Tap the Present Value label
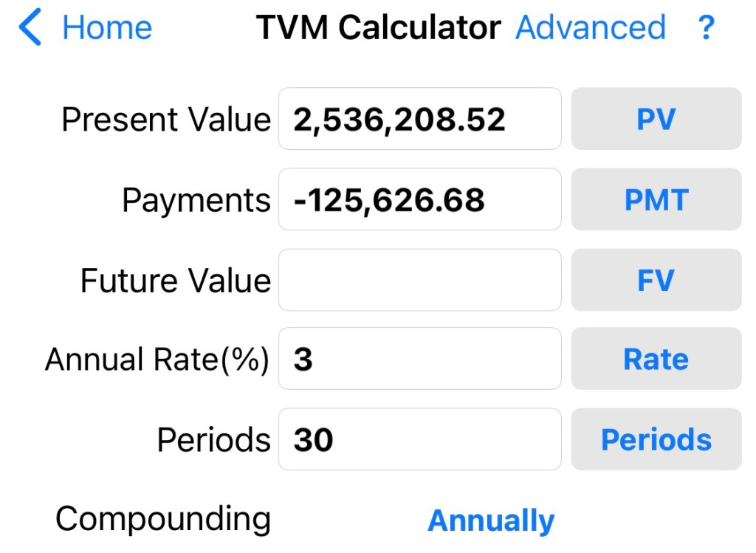 (166, 119)
